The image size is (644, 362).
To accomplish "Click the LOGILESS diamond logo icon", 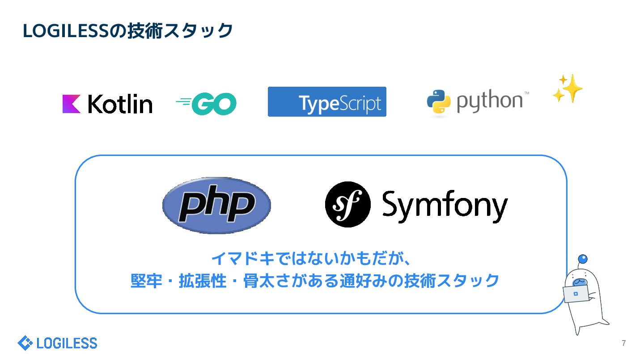I will (25, 343).
